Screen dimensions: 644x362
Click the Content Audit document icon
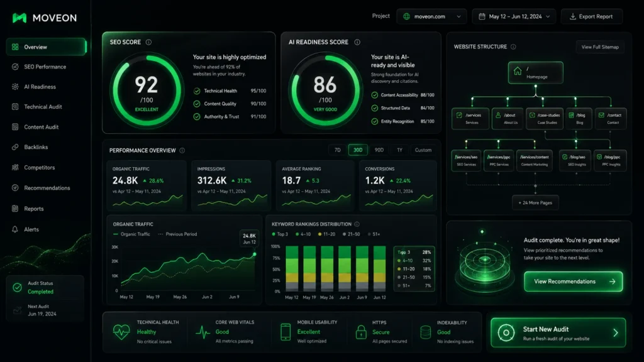pyautogui.click(x=15, y=127)
